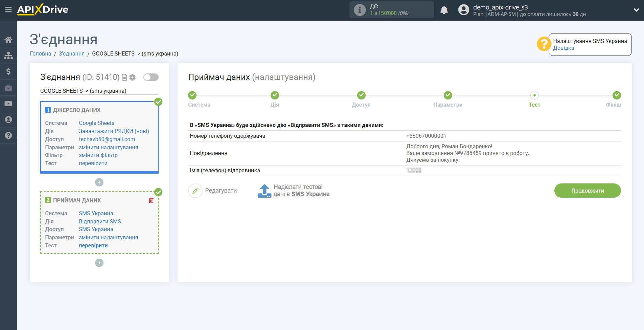The image size is (644, 330).
Task: Click receiver SMS Украина system link
Action: [x=96, y=214]
